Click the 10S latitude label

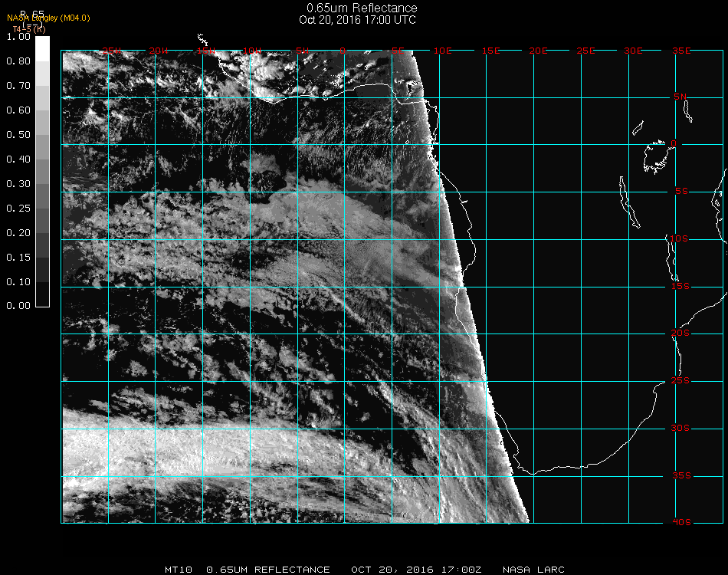[679, 238]
